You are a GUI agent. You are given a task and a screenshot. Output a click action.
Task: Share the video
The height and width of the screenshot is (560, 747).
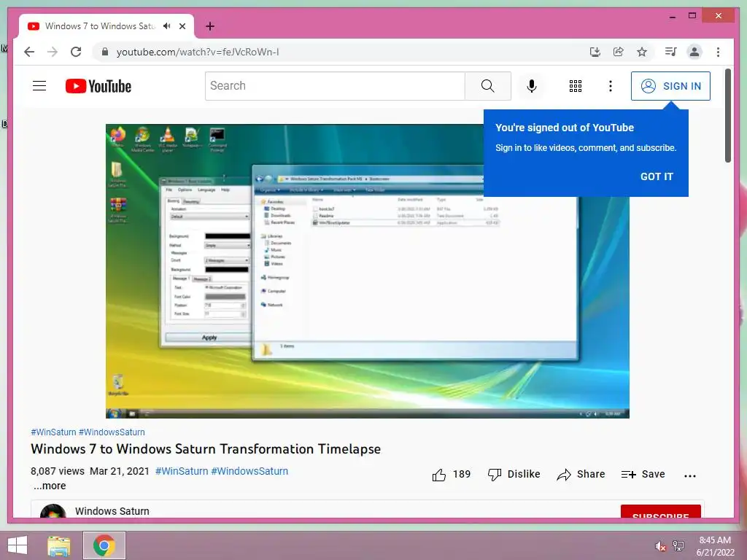[581, 474]
